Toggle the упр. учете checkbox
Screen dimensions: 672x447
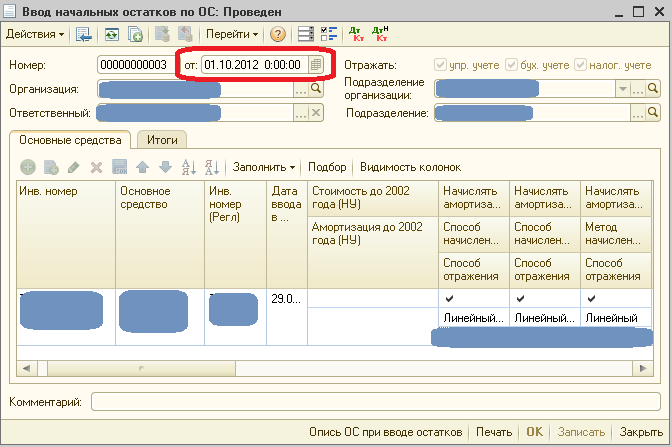(440, 65)
